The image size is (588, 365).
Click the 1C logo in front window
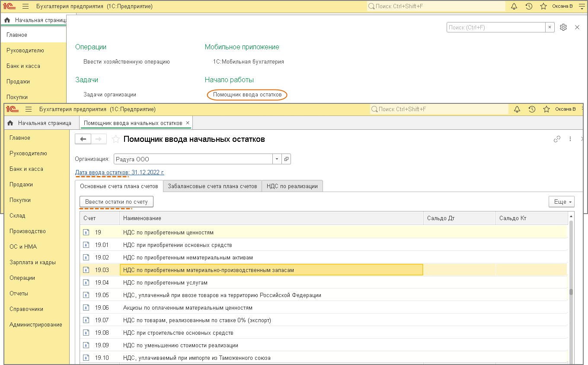(13, 109)
